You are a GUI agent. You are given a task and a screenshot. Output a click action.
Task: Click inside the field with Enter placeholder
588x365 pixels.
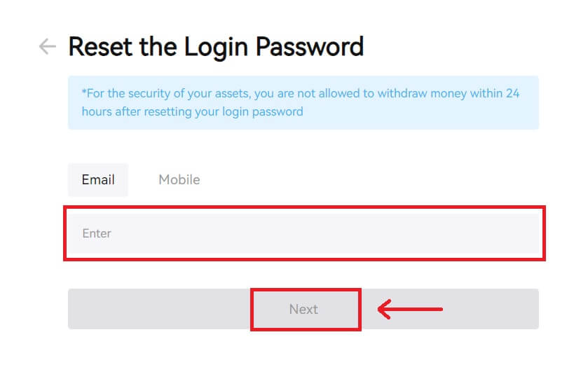pos(303,233)
